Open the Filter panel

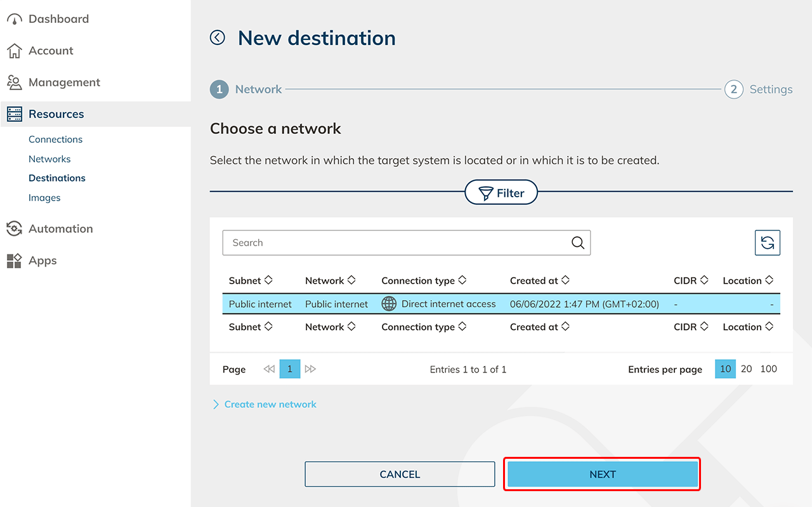[x=501, y=193]
